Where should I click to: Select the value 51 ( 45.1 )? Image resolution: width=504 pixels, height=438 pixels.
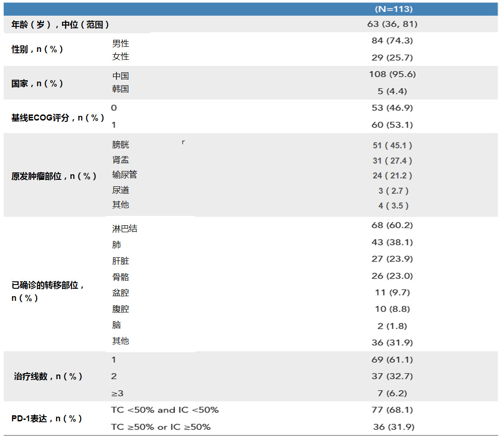392,146
